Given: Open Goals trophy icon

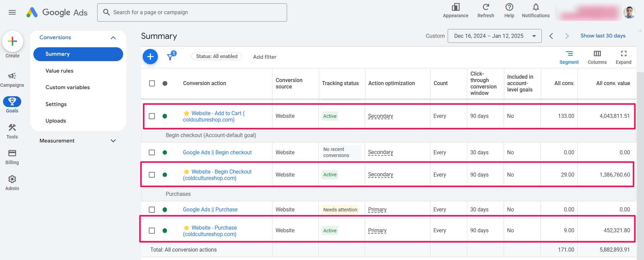Looking at the screenshot, I should click(x=12, y=101).
